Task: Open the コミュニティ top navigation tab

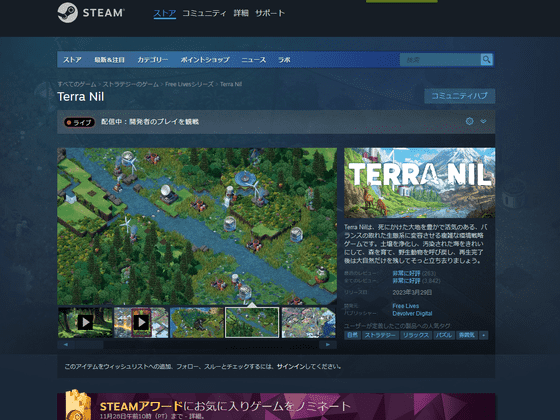Action: click(x=204, y=13)
